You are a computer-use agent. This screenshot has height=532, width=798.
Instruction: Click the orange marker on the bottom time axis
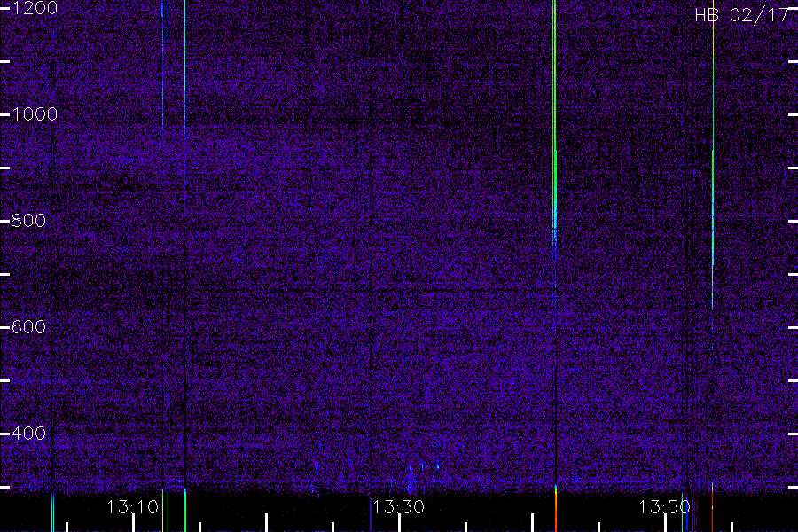click(x=556, y=509)
